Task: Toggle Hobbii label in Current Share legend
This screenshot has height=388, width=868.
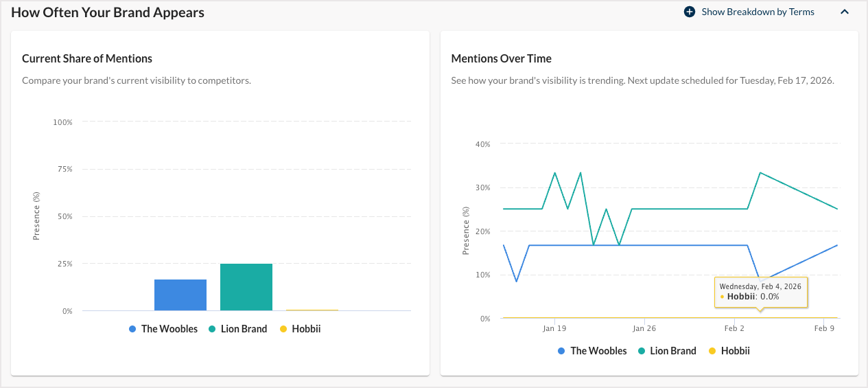Action: coord(305,329)
